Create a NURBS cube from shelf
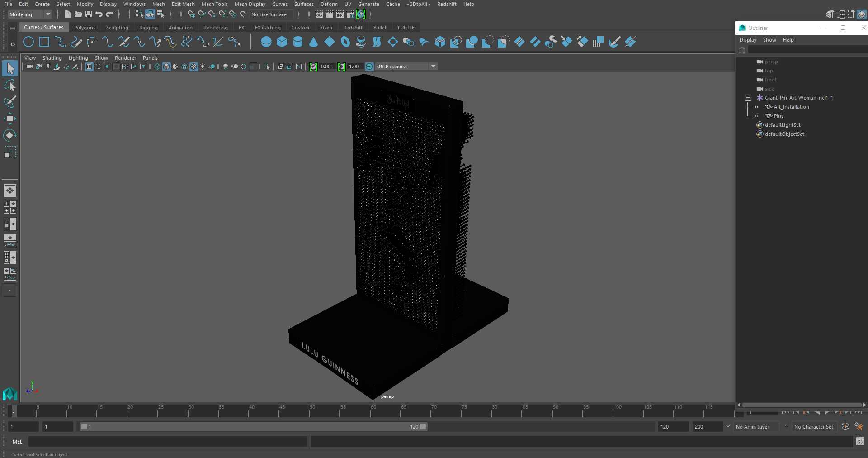 282,42
